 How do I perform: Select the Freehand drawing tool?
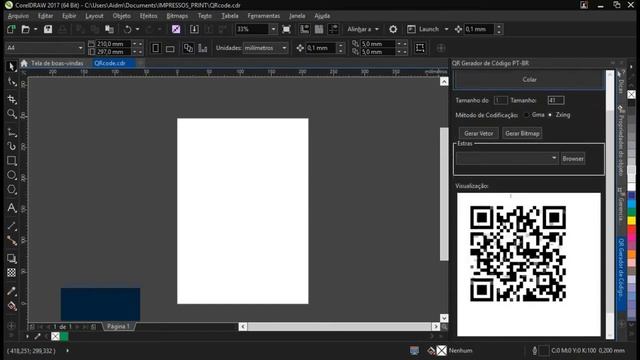point(11,133)
